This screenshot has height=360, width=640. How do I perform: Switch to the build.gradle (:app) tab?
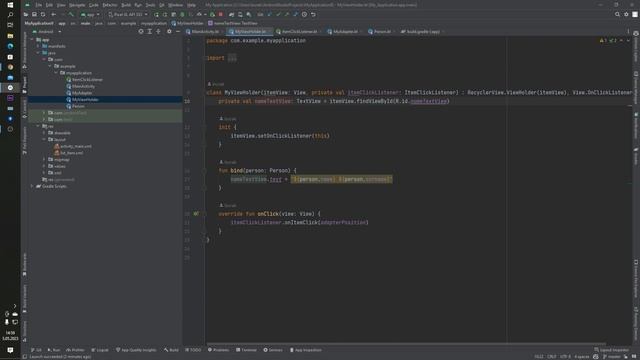[x=422, y=31]
